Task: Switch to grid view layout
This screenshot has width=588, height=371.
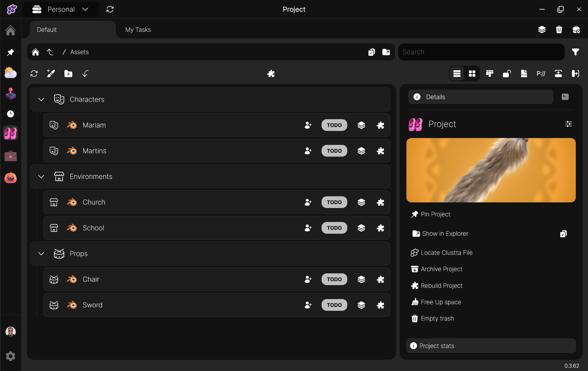Action: [x=472, y=73]
